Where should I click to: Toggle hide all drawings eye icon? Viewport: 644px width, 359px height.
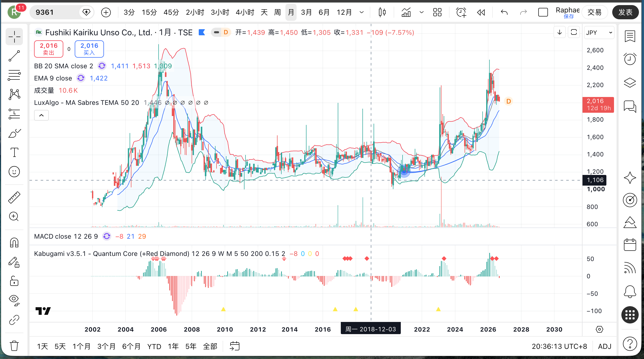point(14,300)
